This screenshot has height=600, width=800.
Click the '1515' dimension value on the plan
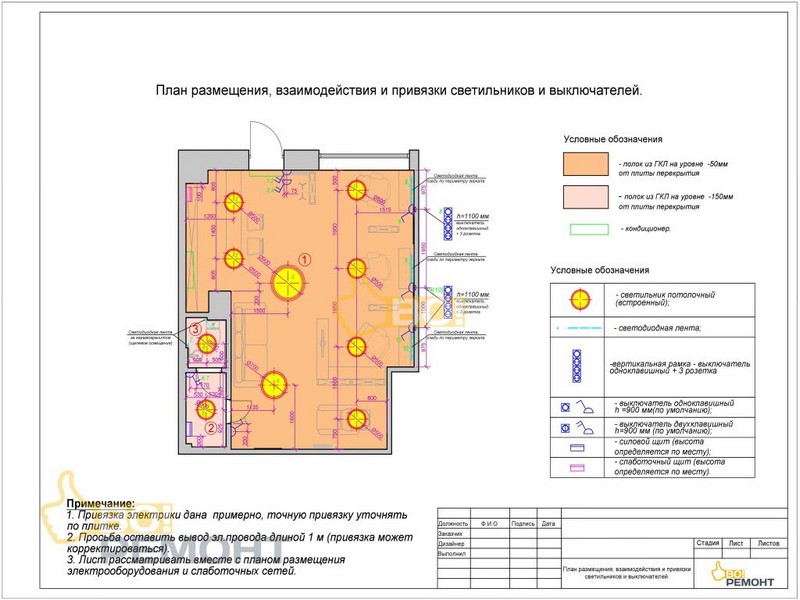(385, 210)
